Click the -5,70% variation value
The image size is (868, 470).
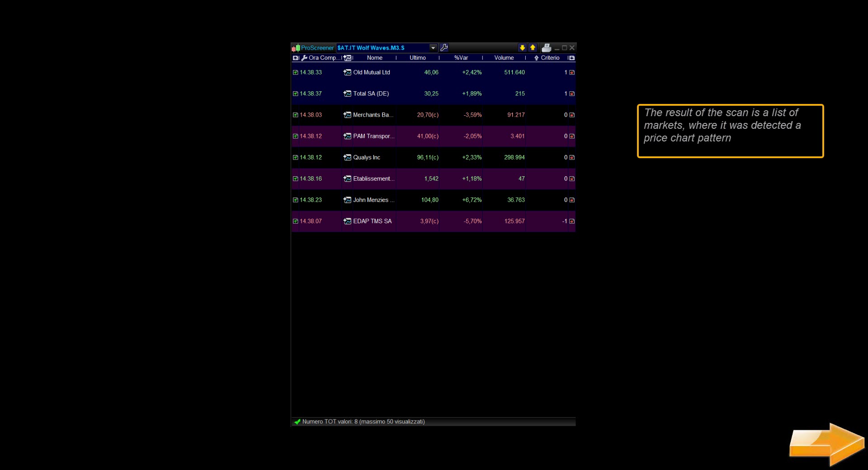(x=472, y=221)
